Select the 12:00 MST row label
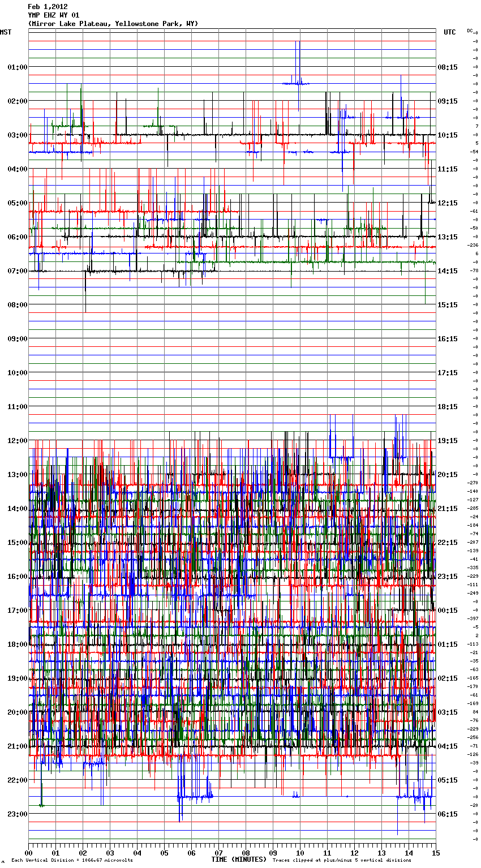The image size is (481, 868). tap(18, 441)
